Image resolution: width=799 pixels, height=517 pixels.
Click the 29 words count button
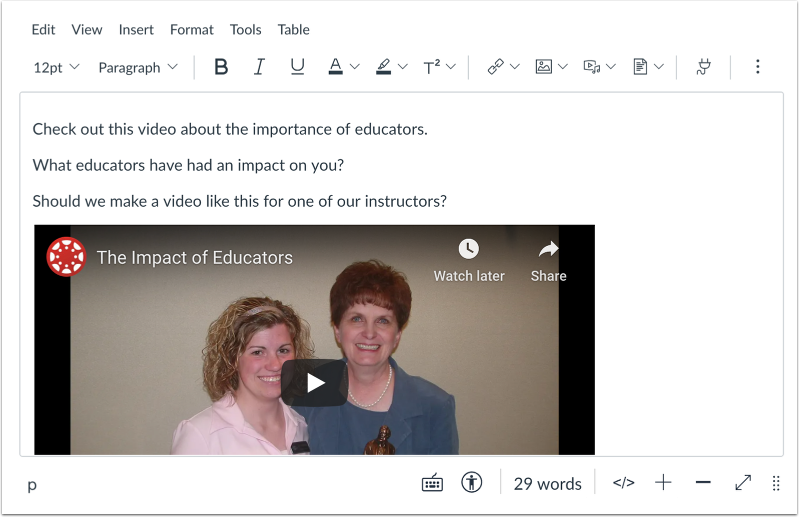click(547, 483)
